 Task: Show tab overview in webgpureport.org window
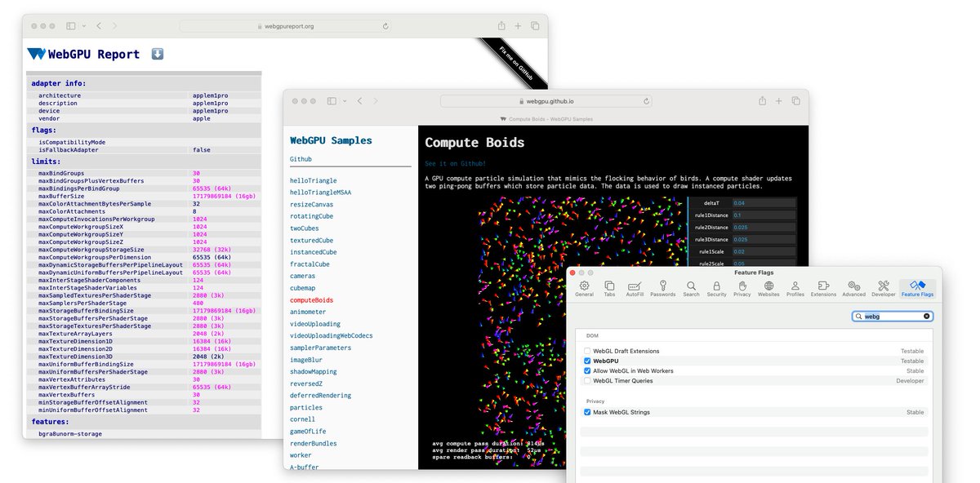[535, 26]
